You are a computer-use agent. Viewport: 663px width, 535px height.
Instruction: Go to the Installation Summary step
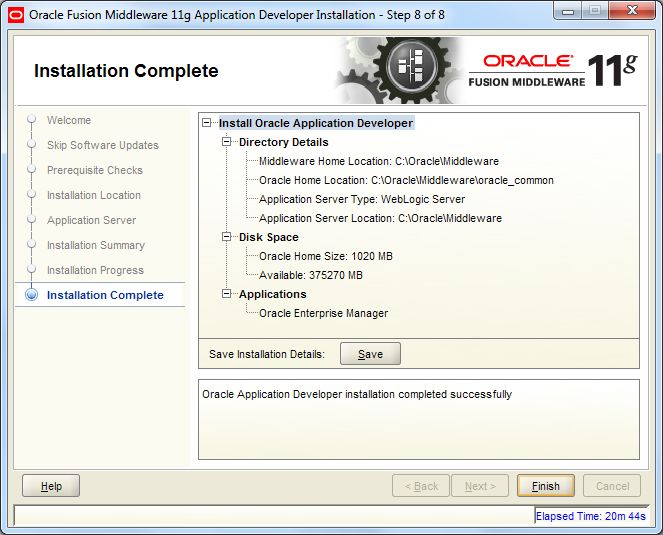[x=96, y=245]
